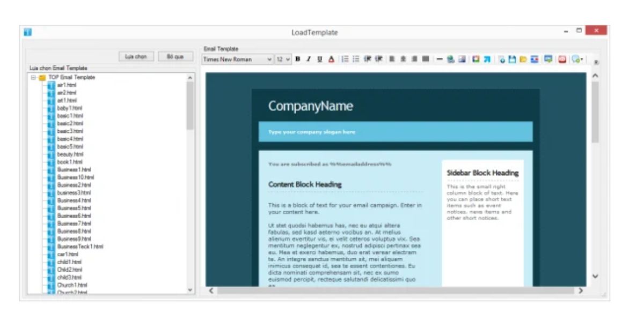Select Business1.html template
Screen dimensions: 644x335
coord(74,169)
